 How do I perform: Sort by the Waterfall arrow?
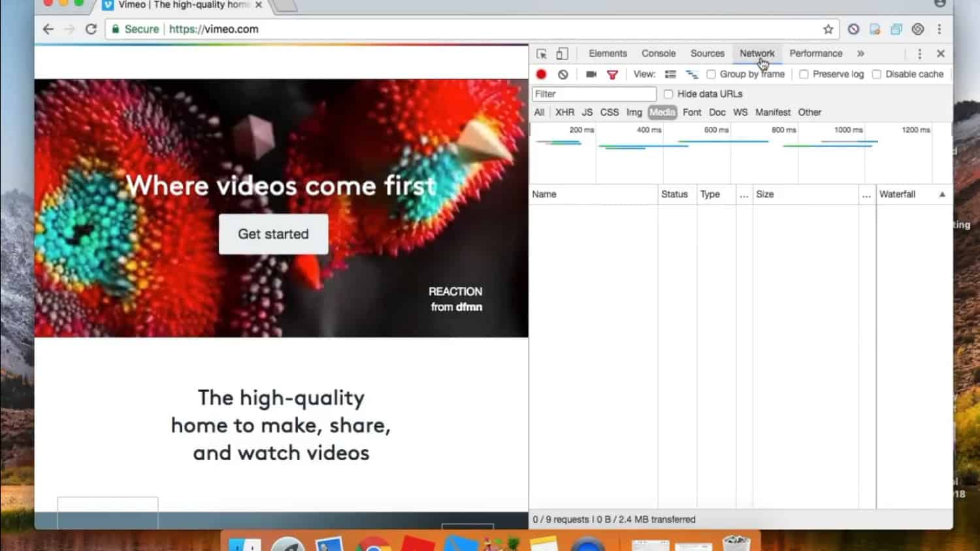coord(942,194)
